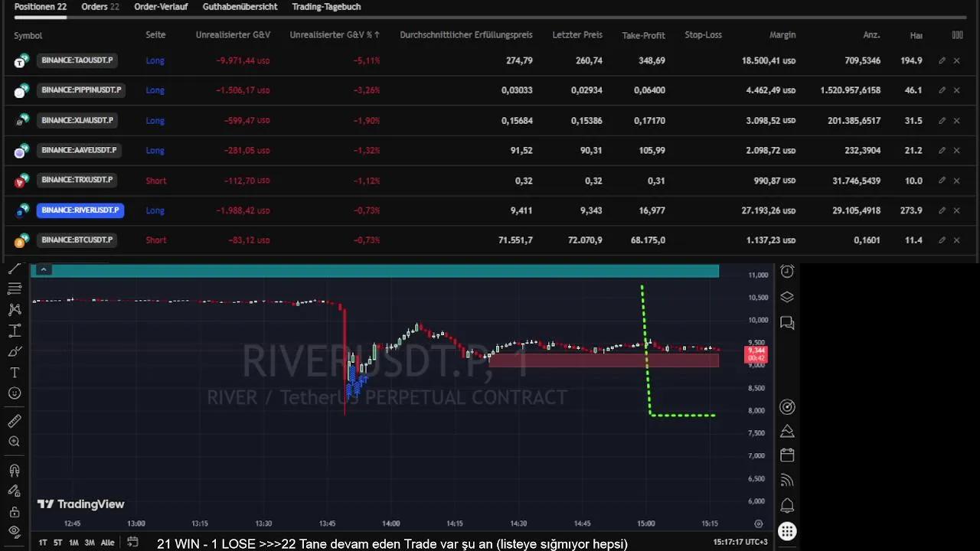Open the news feed icon

pyautogui.click(x=787, y=481)
